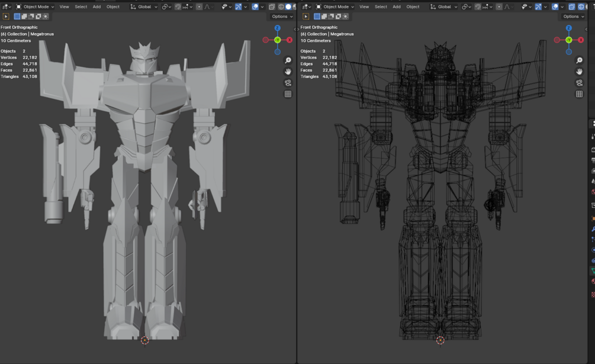
Task: Open pivot point dropdown in left viewport
Action: click(x=166, y=7)
